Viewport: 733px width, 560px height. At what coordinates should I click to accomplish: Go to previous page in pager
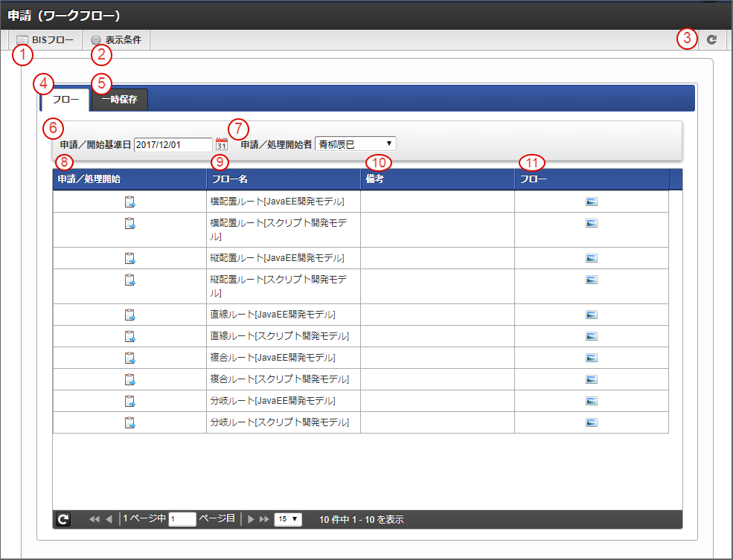(109, 519)
